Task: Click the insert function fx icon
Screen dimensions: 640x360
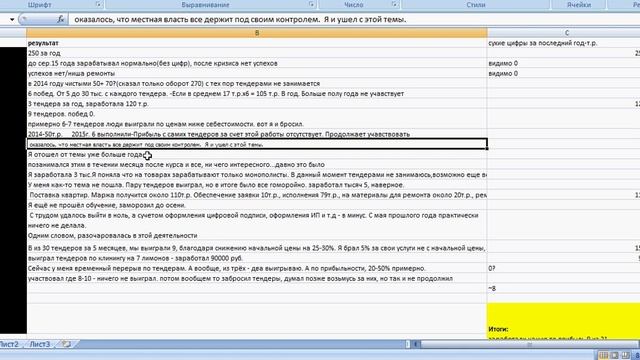Action: [60, 19]
